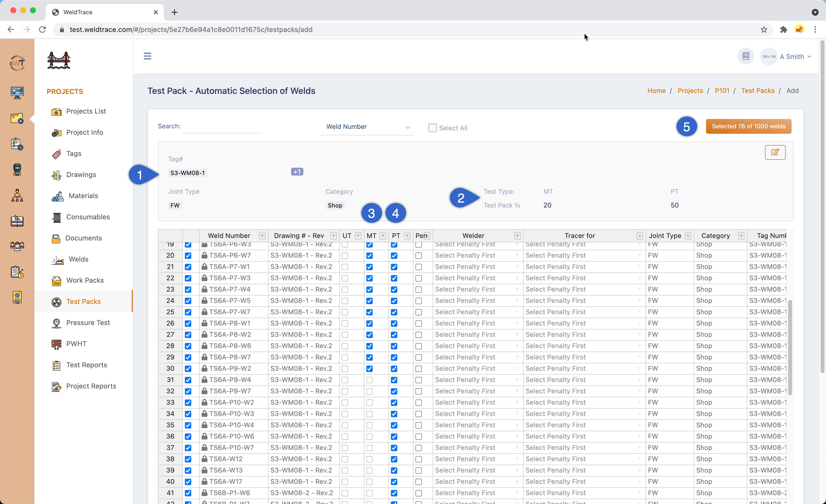Select the projects folder icon in left rail

17,118
